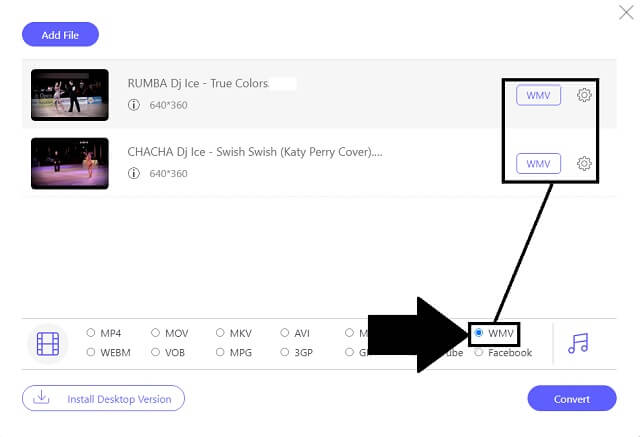Click the download icon in Install Desktop Version

coord(41,397)
